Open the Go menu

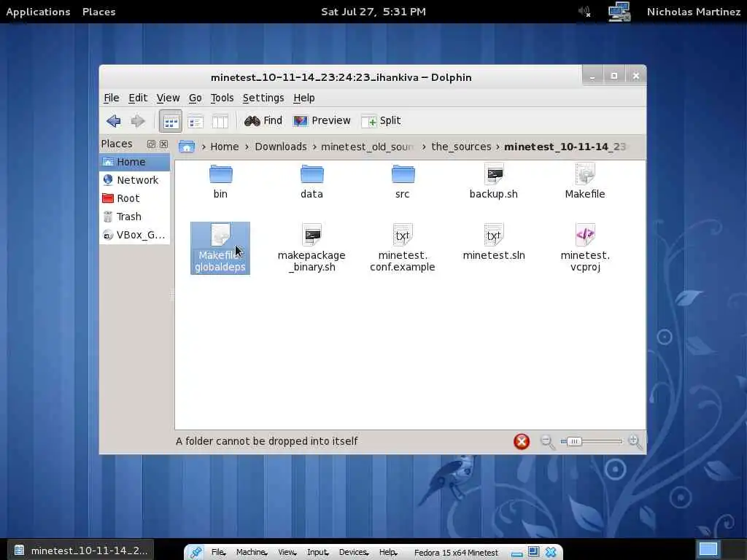pyautogui.click(x=196, y=98)
